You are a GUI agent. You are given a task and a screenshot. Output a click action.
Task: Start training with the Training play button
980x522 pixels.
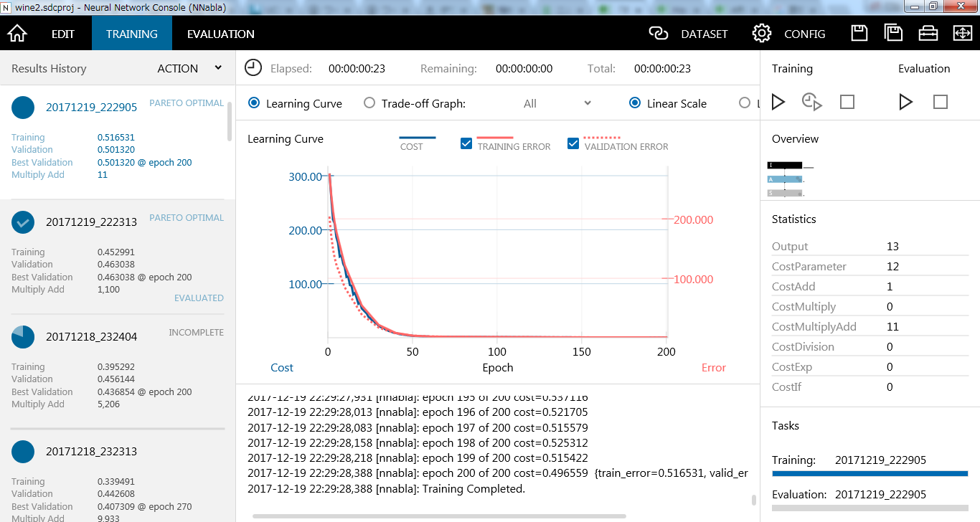(x=778, y=102)
